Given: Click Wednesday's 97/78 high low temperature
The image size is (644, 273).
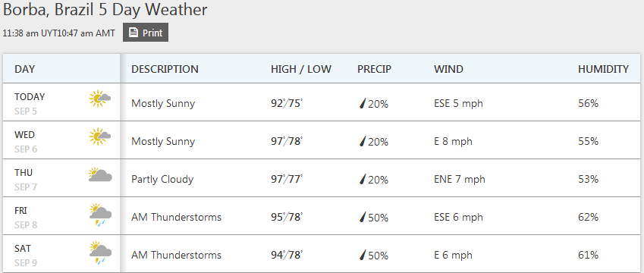Looking at the screenshot, I should [287, 141].
